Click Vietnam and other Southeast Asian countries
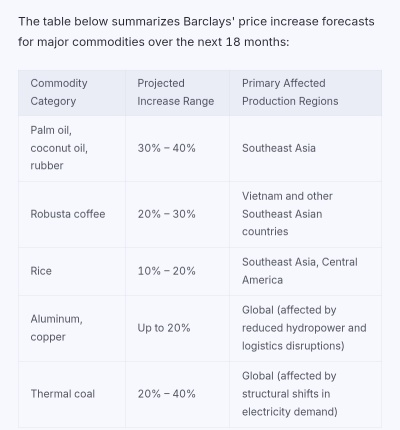The image size is (400, 430). coord(287,214)
